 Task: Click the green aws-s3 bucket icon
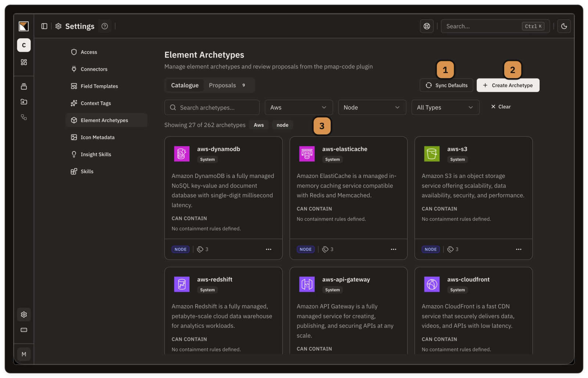[x=432, y=154]
